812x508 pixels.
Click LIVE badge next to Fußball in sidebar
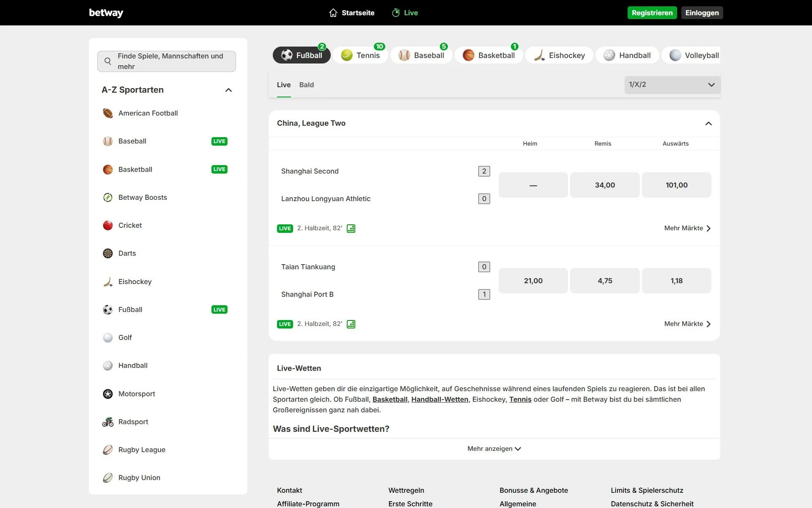pyautogui.click(x=219, y=309)
